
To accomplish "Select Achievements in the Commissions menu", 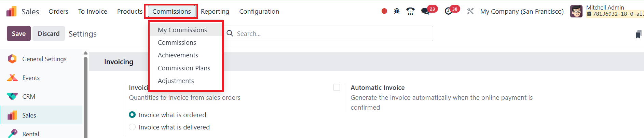I will pyautogui.click(x=178, y=55).
